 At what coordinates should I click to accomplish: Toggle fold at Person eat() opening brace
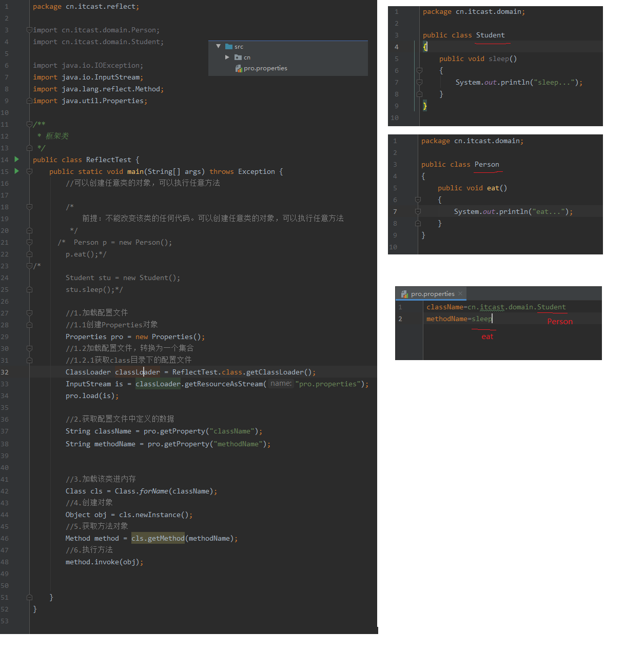418,200
